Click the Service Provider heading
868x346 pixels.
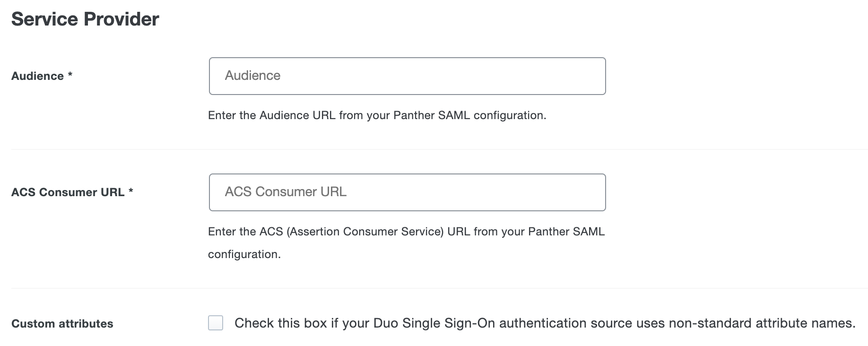pos(85,19)
